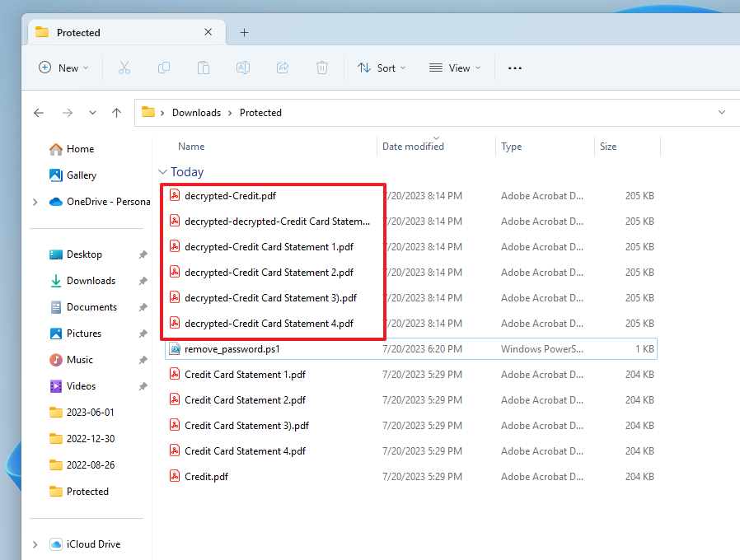Open Music in quick access
The height and width of the screenshot is (560, 740).
(x=71, y=361)
